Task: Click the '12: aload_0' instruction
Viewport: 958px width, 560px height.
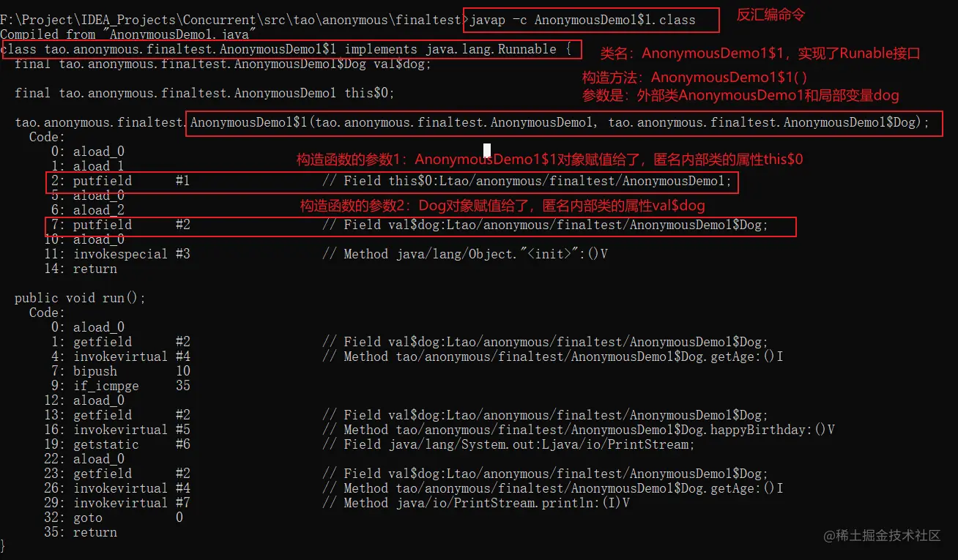Action: (x=84, y=400)
